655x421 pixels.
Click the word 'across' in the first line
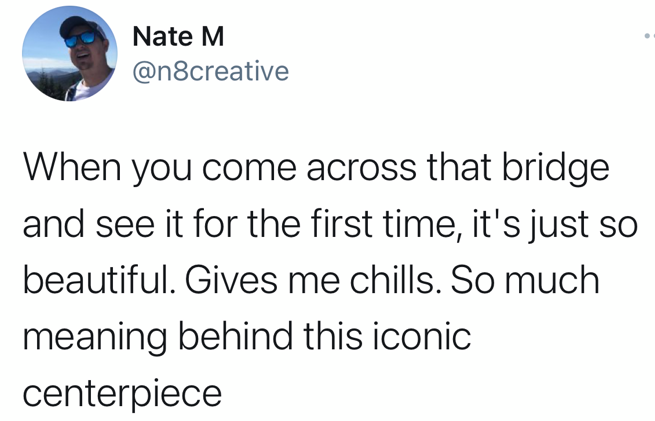(x=361, y=169)
